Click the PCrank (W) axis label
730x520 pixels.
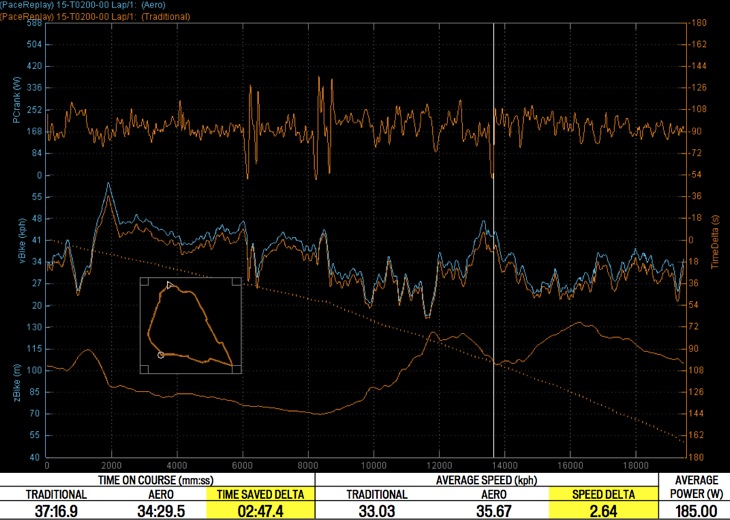(x=17, y=99)
